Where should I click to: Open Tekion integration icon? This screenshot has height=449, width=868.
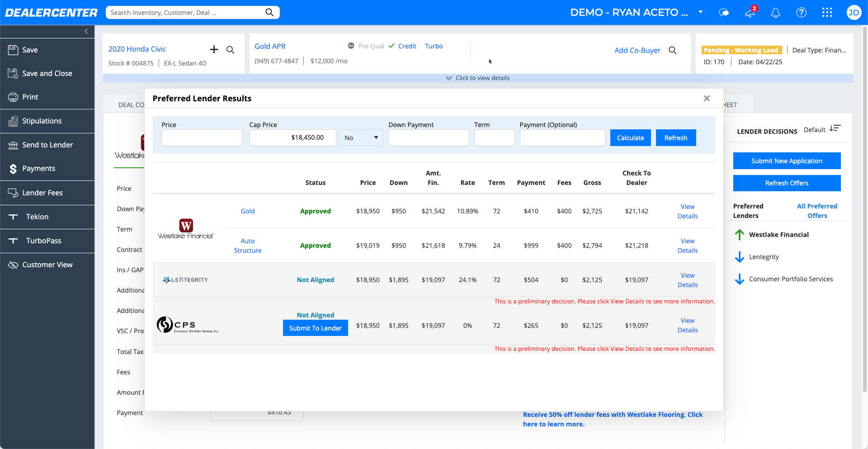(13, 217)
